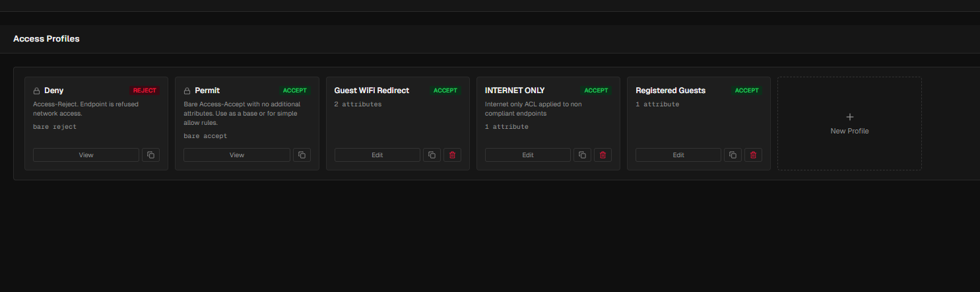Duplicate the Permit profile
This screenshot has width=980, height=292.
click(x=302, y=155)
